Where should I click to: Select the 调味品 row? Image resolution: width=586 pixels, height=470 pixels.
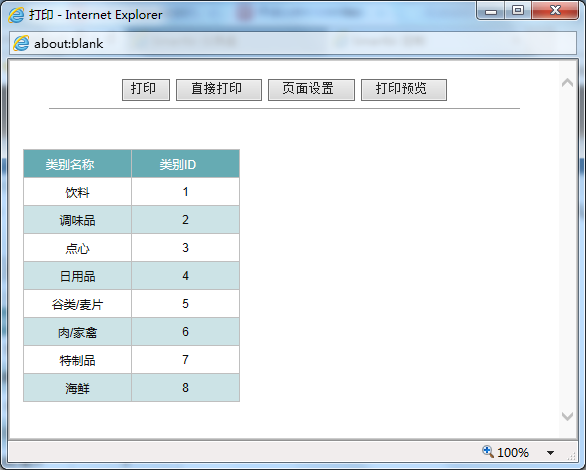132,220
